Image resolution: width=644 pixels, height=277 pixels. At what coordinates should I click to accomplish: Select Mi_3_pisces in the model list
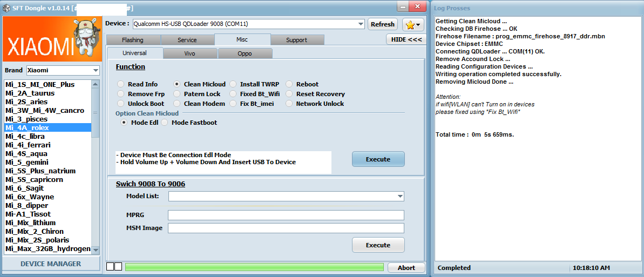coord(48,119)
